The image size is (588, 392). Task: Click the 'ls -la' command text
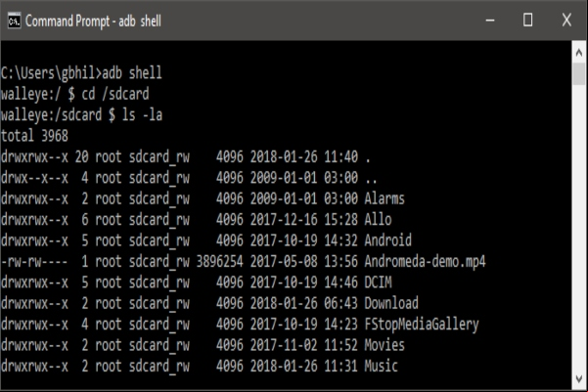(x=143, y=114)
